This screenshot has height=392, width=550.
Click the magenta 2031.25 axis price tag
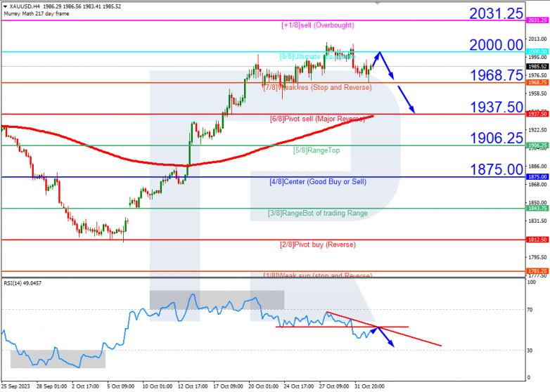point(537,20)
